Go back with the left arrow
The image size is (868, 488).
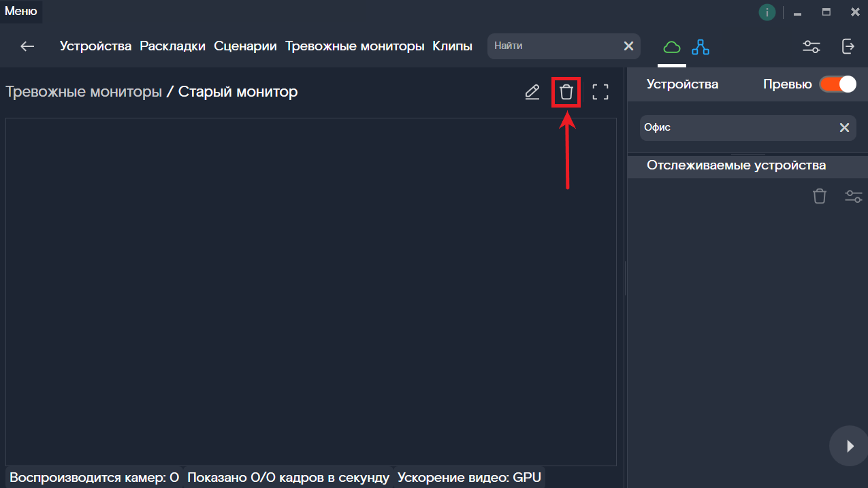pos(27,46)
